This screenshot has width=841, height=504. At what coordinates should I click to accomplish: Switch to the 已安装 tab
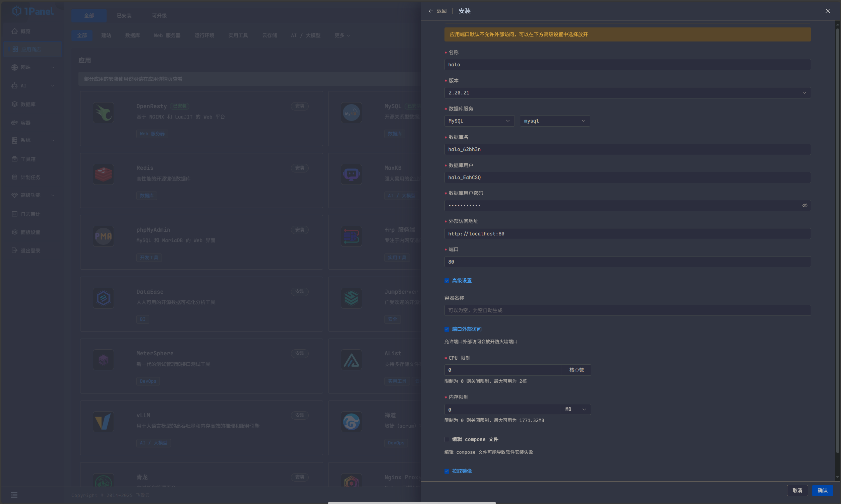coord(124,16)
